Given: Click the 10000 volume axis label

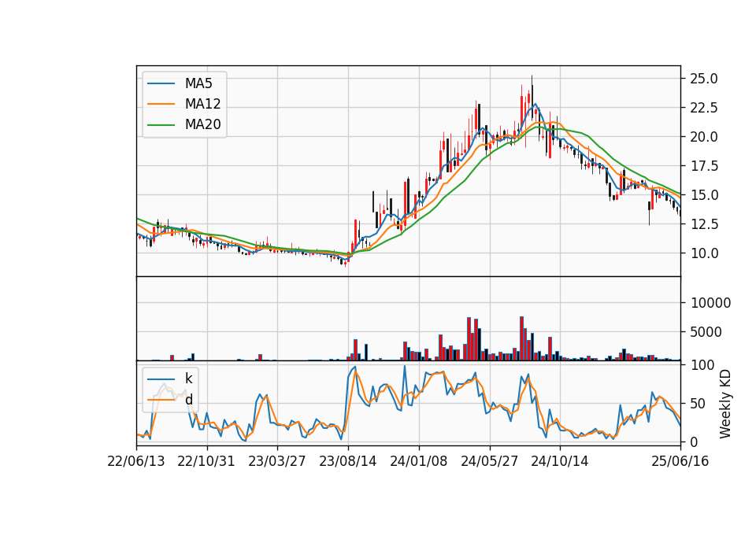Looking at the screenshot, I should [x=710, y=303].
